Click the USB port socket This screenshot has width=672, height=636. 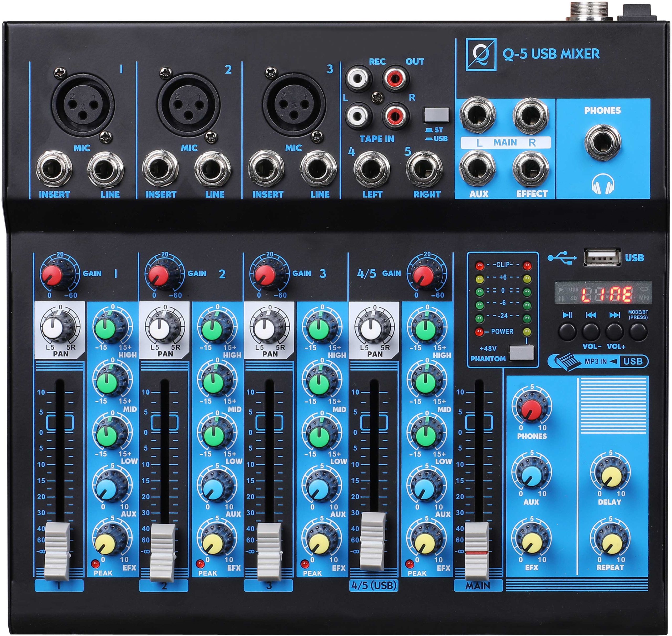(x=602, y=257)
